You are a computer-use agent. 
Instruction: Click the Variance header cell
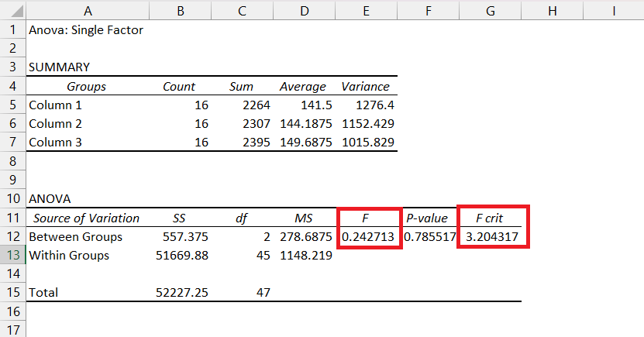click(365, 86)
